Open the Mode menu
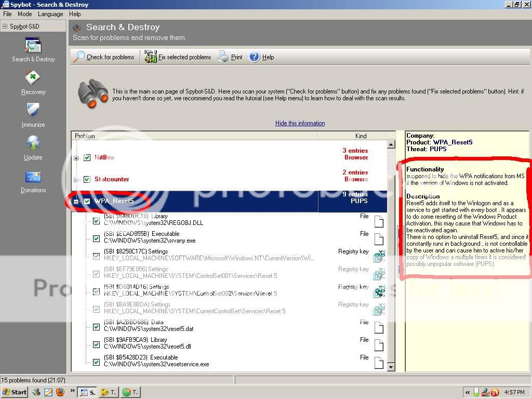The image size is (532, 399). (25, 14)
